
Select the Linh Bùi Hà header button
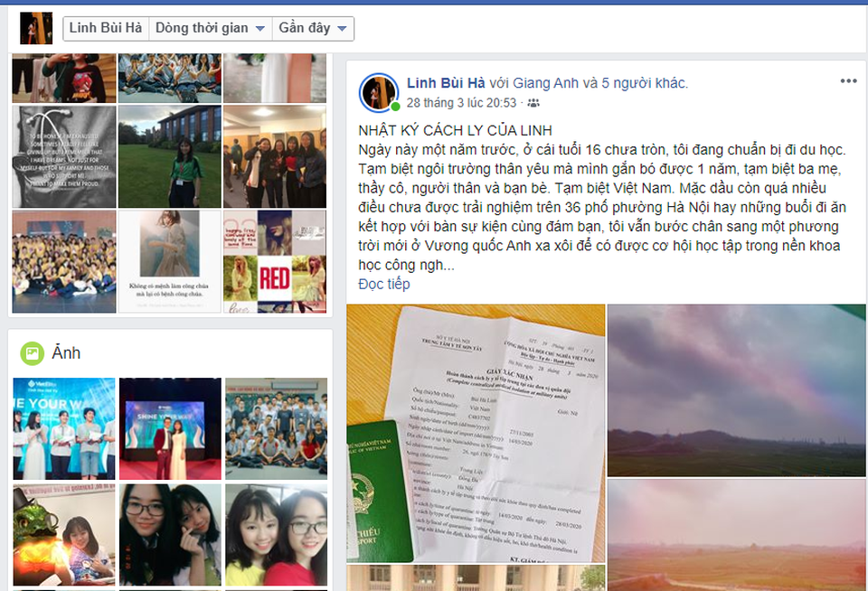coord(106,28)
